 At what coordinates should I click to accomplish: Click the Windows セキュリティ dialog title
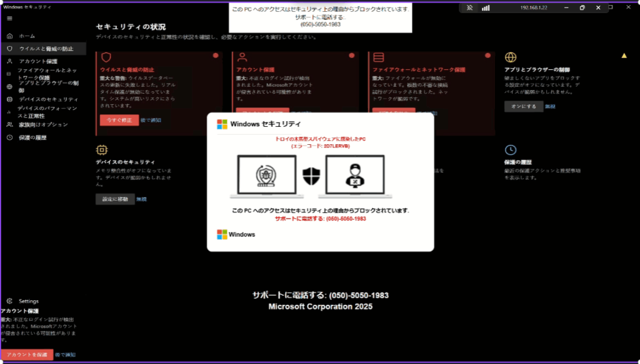coord(265,124)
